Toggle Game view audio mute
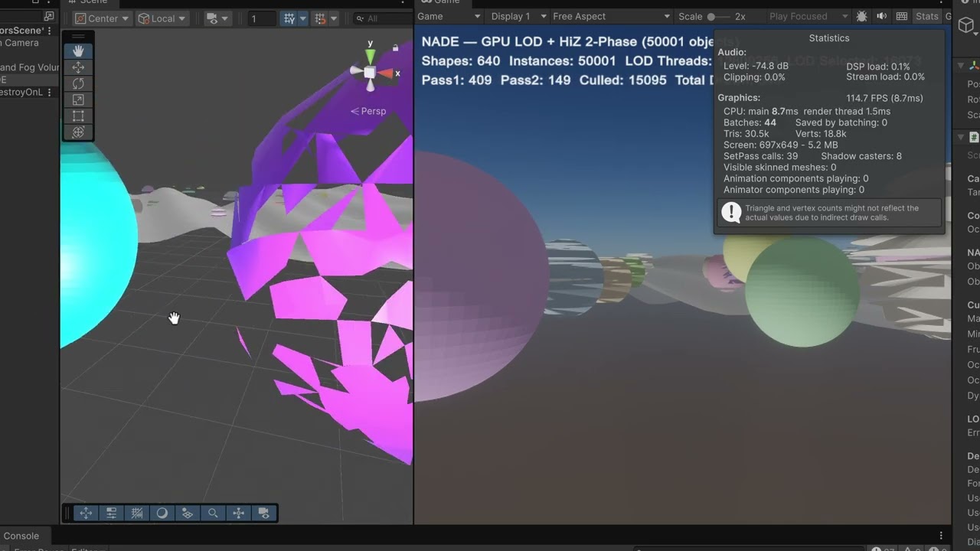Image resolution: width=980 pixels, height=551 pixels. pos(882,16)
